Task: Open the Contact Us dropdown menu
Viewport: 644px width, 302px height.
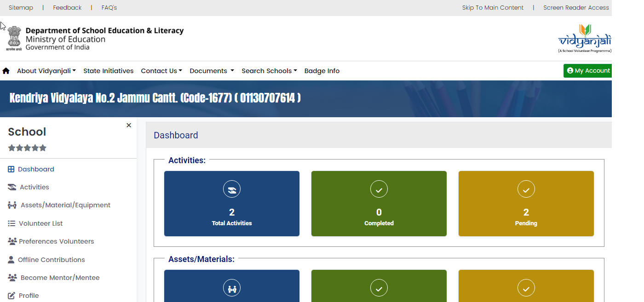Action: click(x=161, y=71)
